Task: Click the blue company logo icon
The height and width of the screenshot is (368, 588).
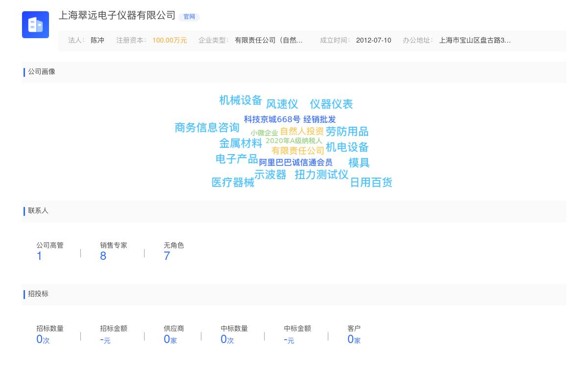Action: 35,24
